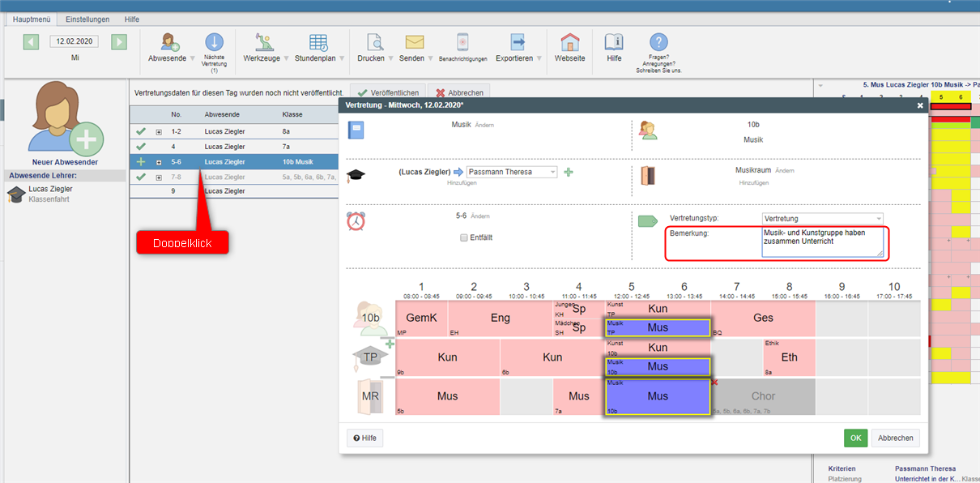980x483 pixels.
Task: Expand the selected 5-6 row
Action: pos(159,162)
